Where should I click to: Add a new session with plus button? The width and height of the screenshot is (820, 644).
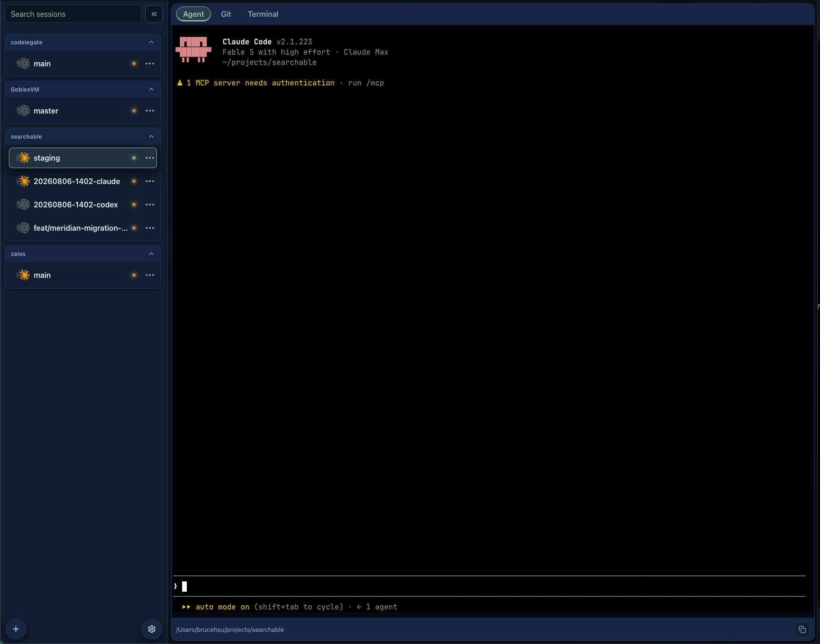click(16, 629)
